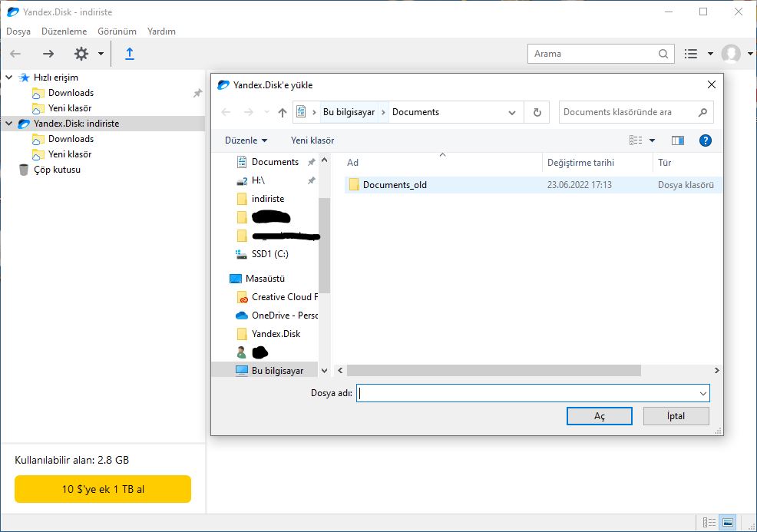Screen dimensions: 757x532
Task: Expand the account dropdown arrow beside avatar
Action: click(750, 54)
